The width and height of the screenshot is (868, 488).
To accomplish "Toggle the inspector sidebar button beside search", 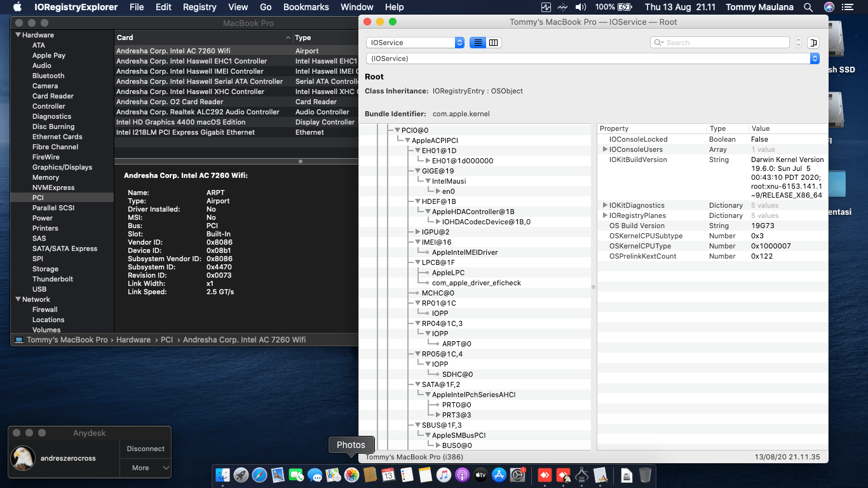I will point(813,43).
